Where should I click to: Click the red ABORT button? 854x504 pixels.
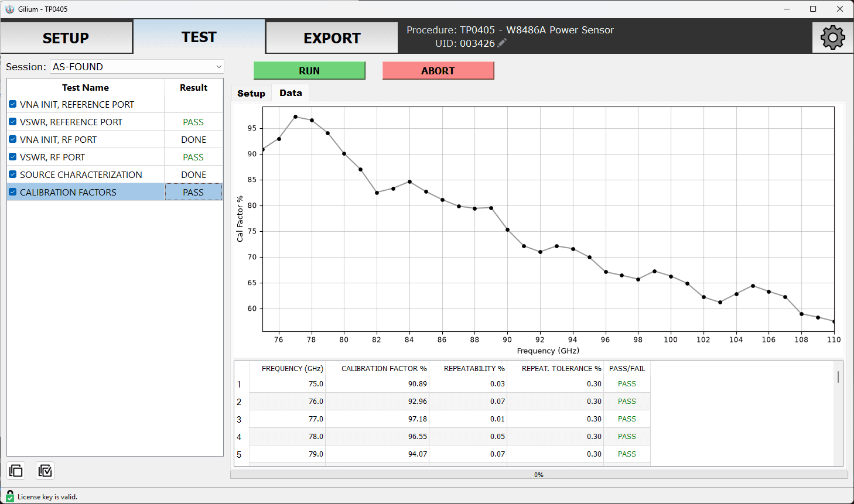(x=438, y=71)
